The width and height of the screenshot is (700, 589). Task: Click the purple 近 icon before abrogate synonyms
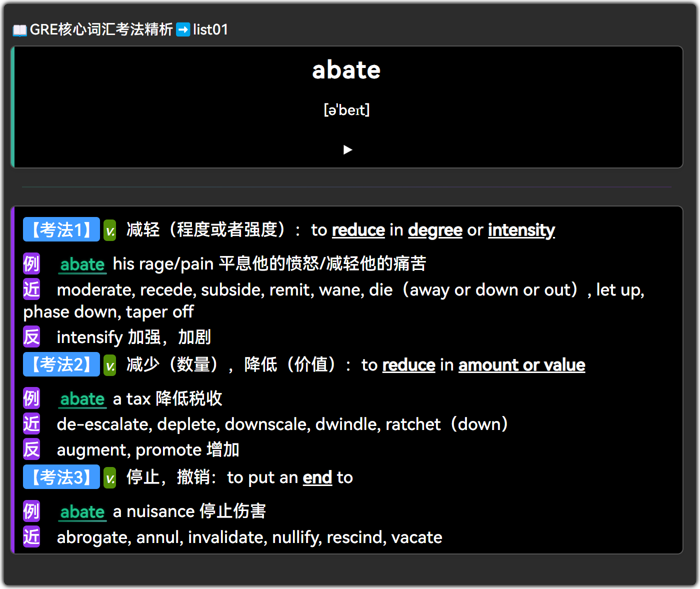[x=31, y=537]
